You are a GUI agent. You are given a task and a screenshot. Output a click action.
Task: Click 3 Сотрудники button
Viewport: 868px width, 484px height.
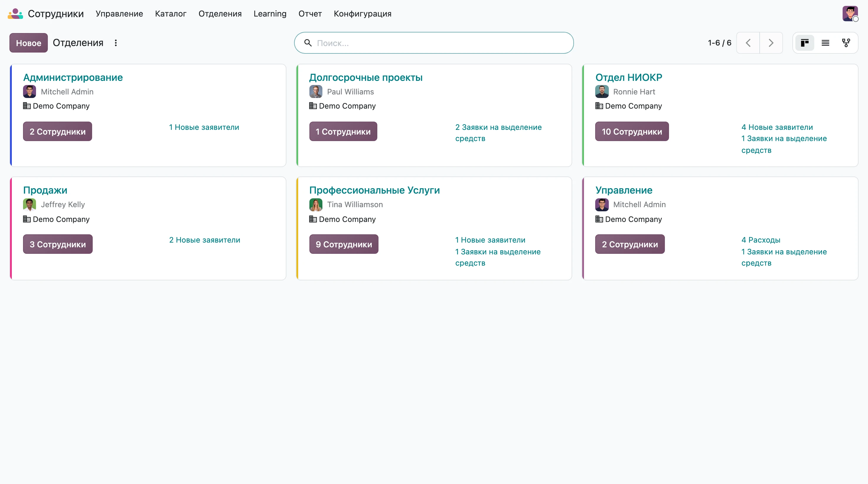point(58,244)
